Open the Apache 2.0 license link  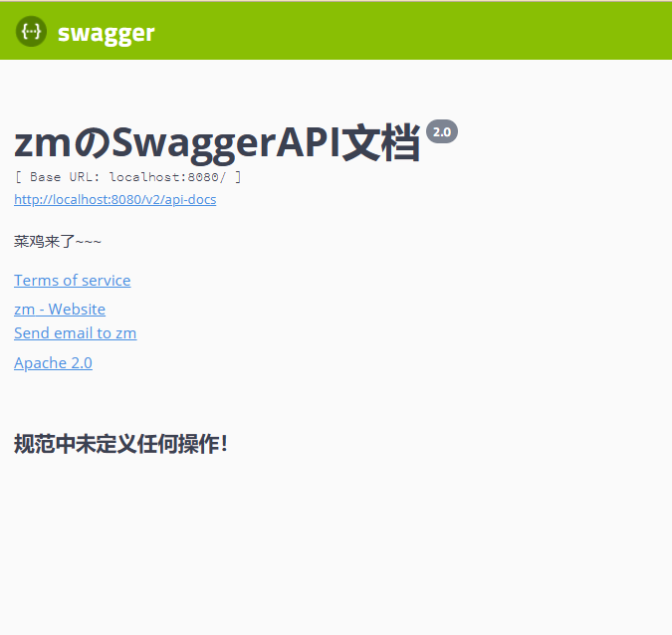53,363
